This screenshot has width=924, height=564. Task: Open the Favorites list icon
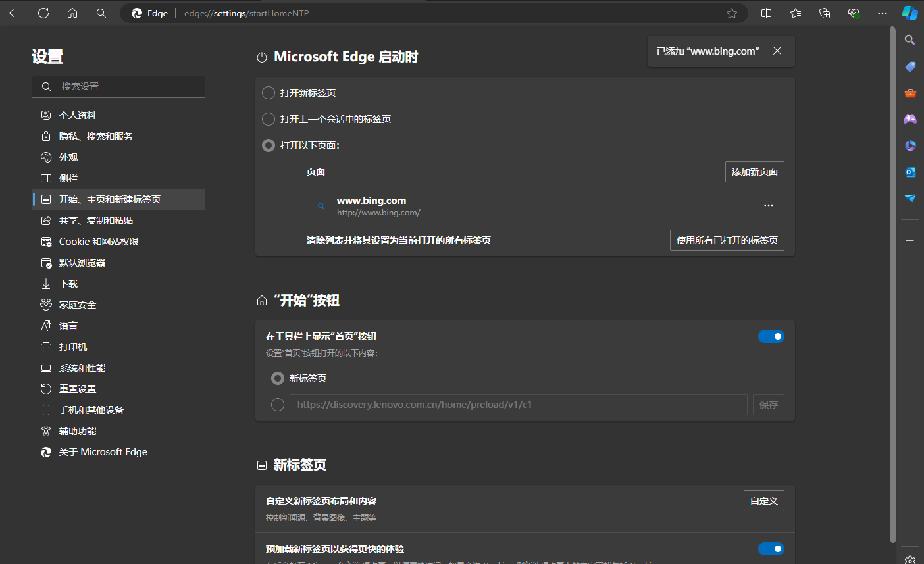point(796,13)
